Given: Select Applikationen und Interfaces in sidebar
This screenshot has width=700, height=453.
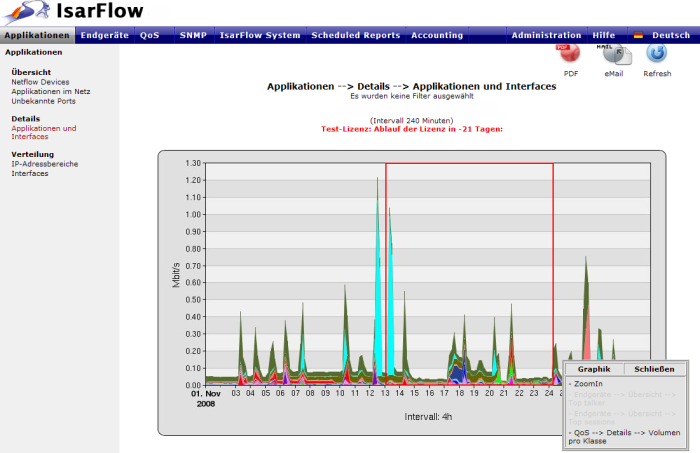Looking at the screenshot, I should [x=44, y=132].
